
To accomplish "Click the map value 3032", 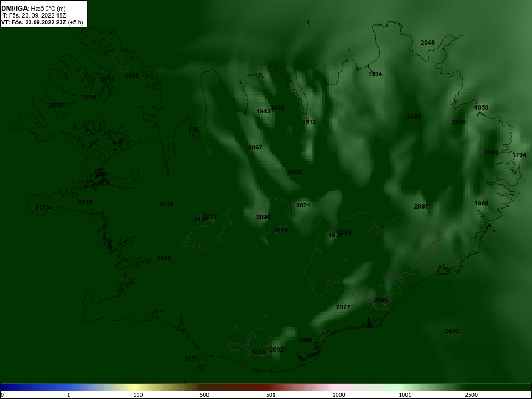I will pos(277,107).
